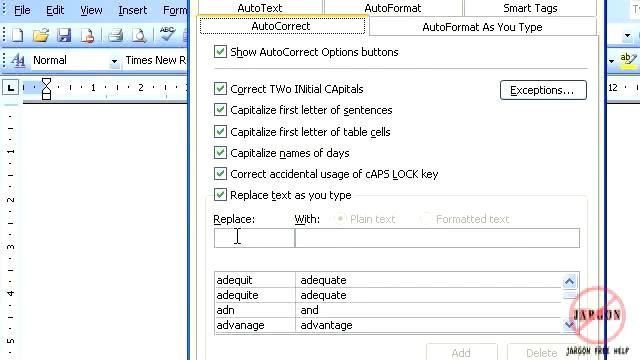This screenshot has width=640, height=360.
Task: Toggle Correct accidental usage of cAPS LOCK key
Action: pos(220,173)
